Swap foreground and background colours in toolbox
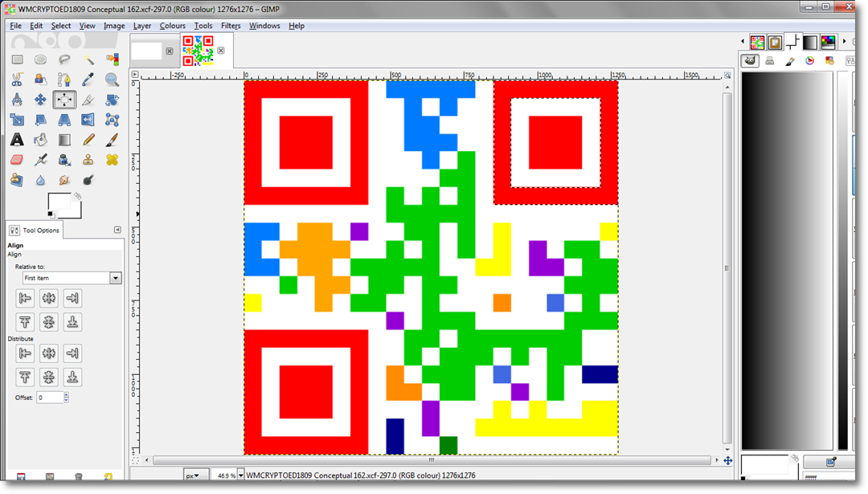868x494 pixels. (78, 196)
